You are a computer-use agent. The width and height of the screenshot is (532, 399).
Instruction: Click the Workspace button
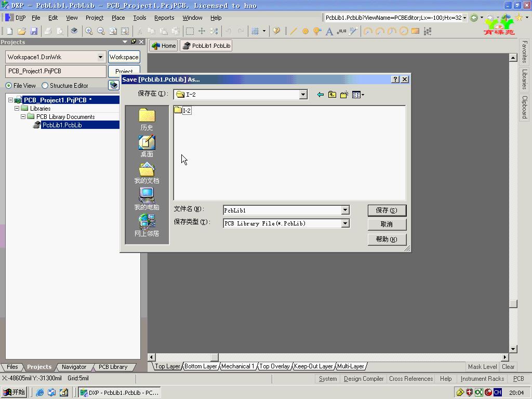click(x=124, y=57)
